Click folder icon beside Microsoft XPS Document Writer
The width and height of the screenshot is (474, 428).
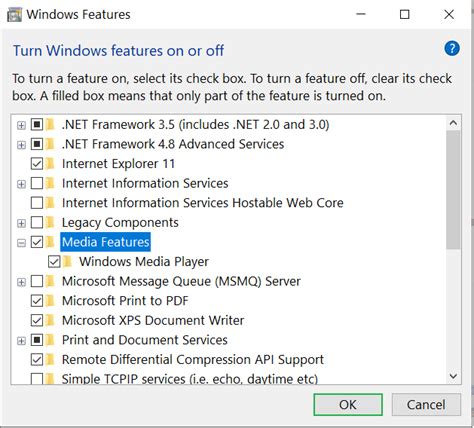(x=50, y=321)
